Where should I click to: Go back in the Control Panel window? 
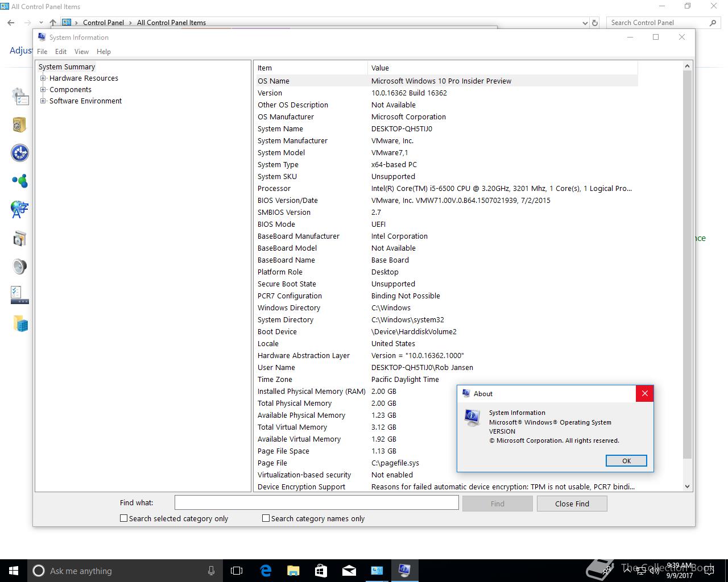tap(11, 23)
